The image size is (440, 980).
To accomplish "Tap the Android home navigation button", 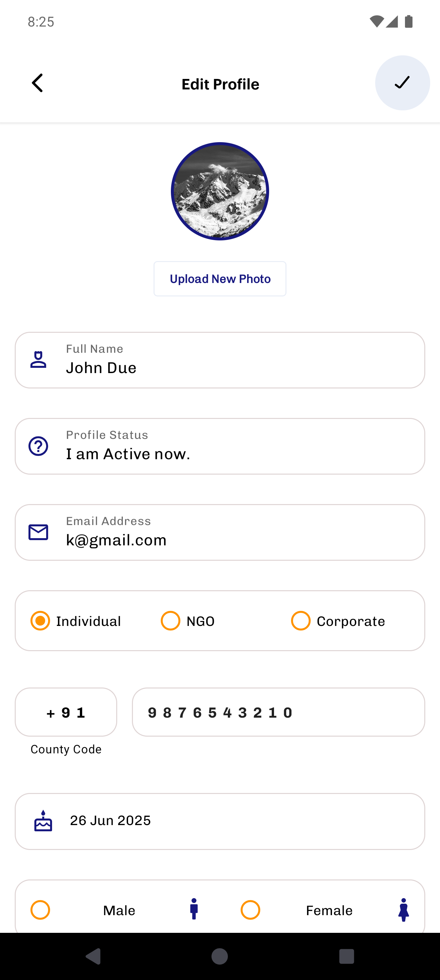I will (220, 956).
